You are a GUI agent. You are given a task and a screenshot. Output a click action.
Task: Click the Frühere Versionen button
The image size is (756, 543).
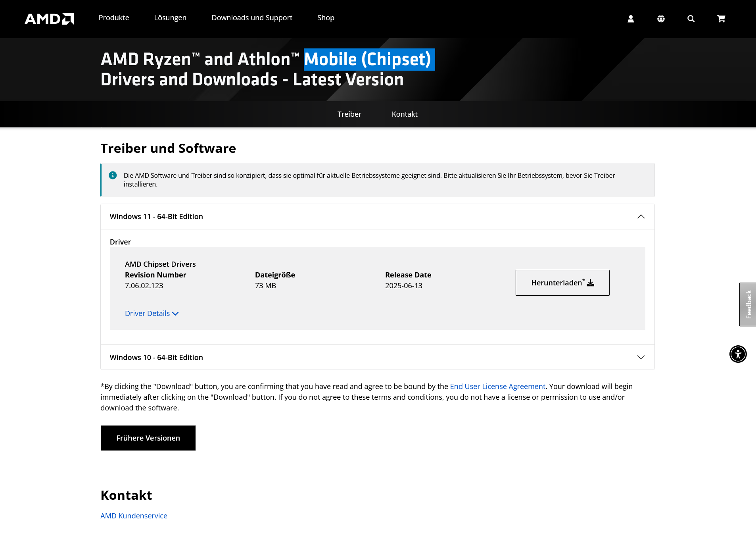[148, 438]
